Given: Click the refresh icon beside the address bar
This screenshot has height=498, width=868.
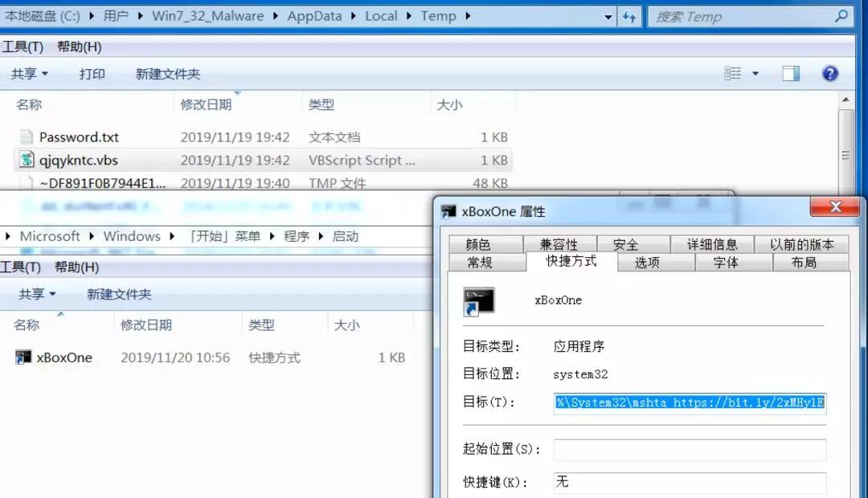Looking at the screenshot, I should 630,15.
